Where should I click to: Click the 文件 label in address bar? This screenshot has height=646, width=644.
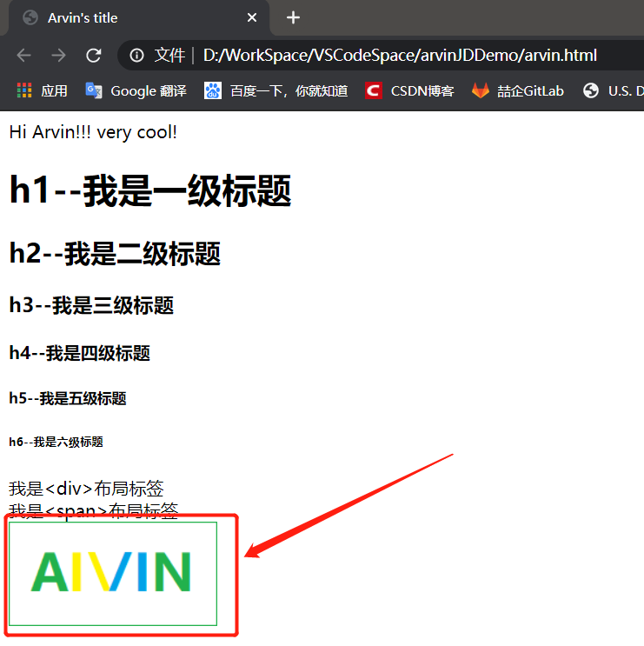169,55
